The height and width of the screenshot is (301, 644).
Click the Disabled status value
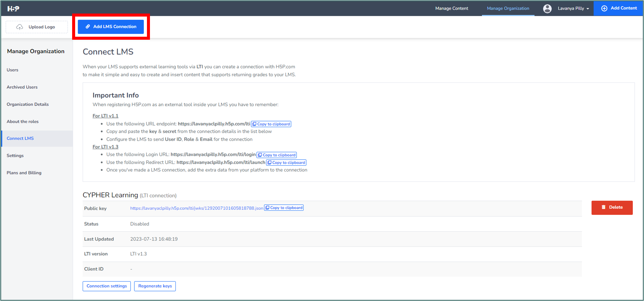point(140,224)
